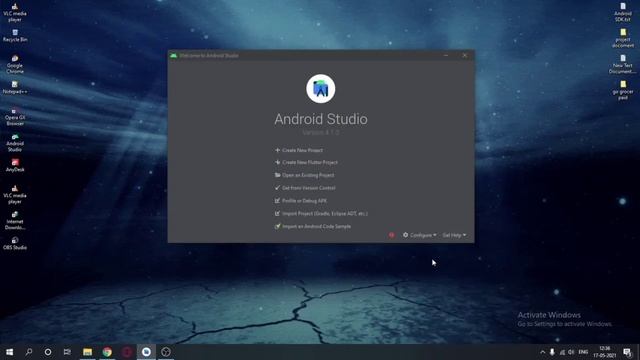This screenshot has height=360, width=640.
Task: Open Chrome from the taskbar
Action: click(x=107, y=352)
